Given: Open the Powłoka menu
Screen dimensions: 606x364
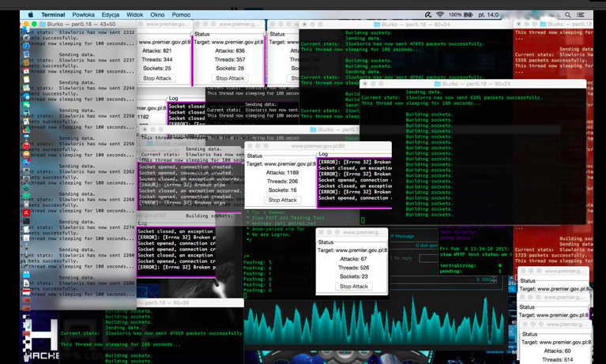Looking at the screenshot, I should (x=83, y=15).
